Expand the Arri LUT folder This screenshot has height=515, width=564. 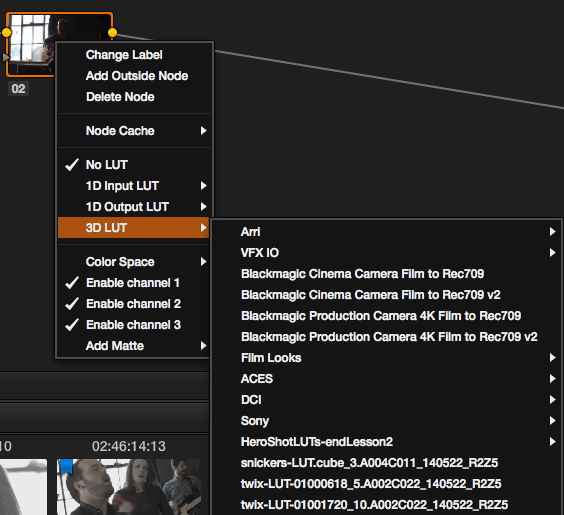tap(386, 232)
